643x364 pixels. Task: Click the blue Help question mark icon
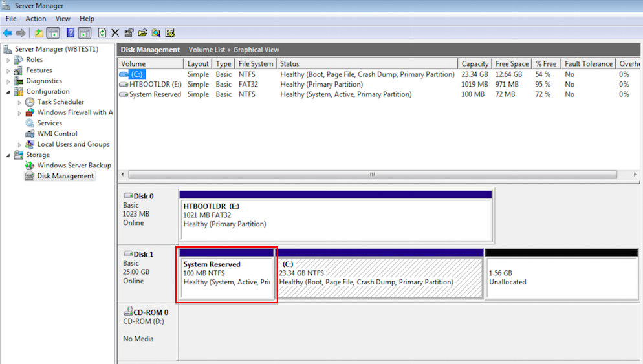click(x=71, y=33)
